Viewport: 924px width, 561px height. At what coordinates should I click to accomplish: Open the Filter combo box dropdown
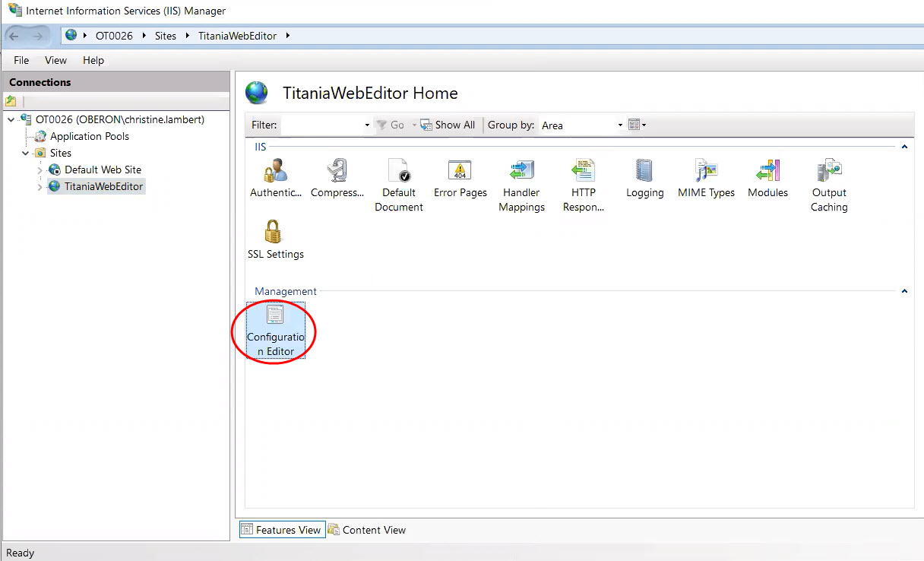[367, 125]
